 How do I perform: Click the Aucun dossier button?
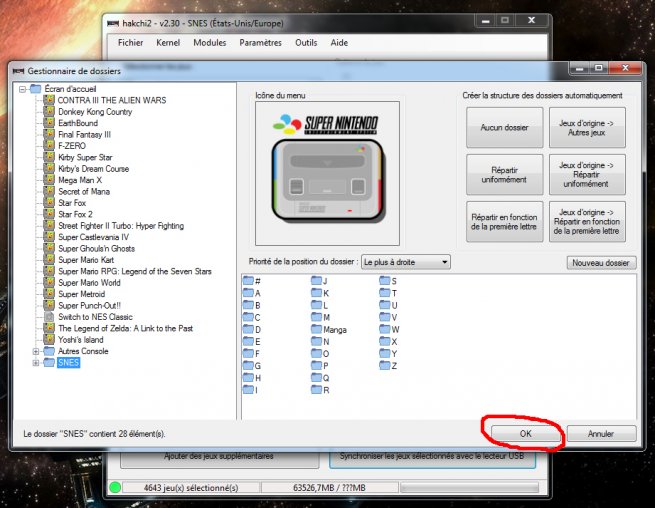pos(505,127)
